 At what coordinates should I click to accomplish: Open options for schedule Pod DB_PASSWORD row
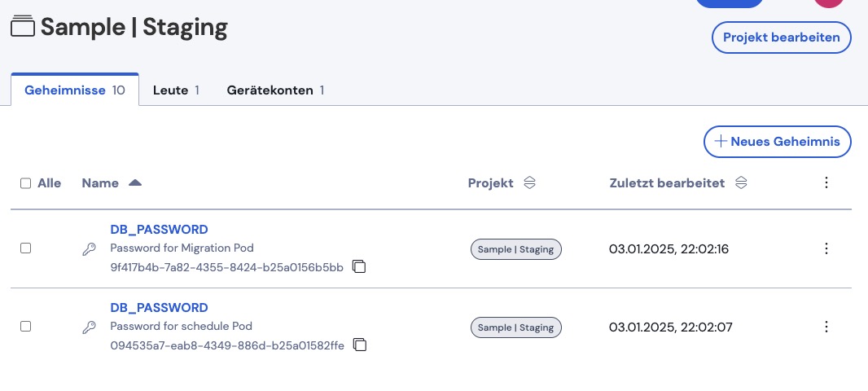point(826,327)
